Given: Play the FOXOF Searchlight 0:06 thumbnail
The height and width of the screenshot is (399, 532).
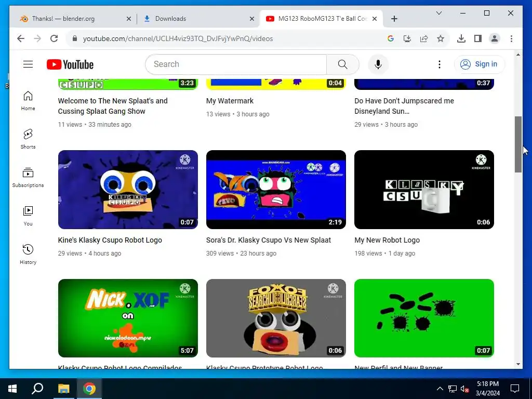Looking at the screenshot, I should [x=276, y=318].
